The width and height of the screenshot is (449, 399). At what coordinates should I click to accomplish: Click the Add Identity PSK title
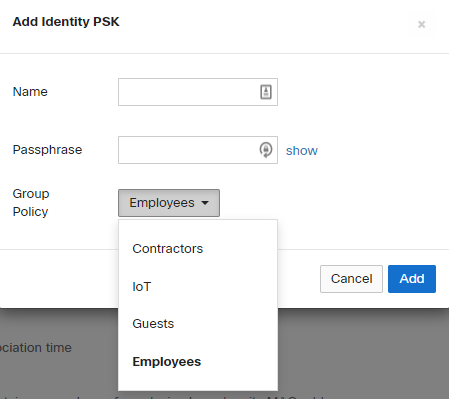66,22
